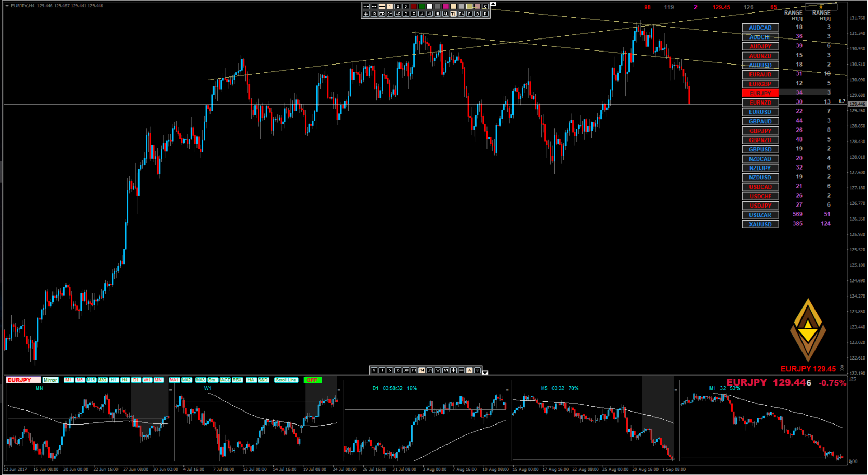Collapse the timeframe toolbar with down arrow
This screenshot has height=475, width=868.
(x=485, y=372)
